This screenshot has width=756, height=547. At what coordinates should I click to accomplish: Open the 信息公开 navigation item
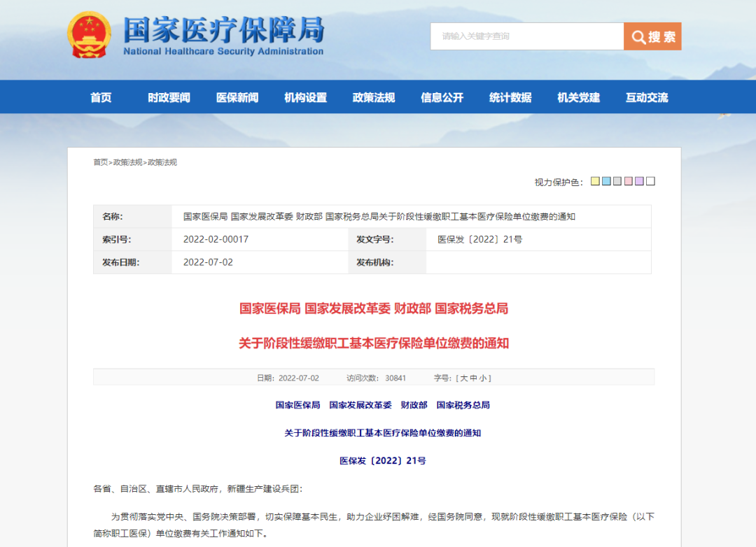pyautogui.click(x=442, y=97)
